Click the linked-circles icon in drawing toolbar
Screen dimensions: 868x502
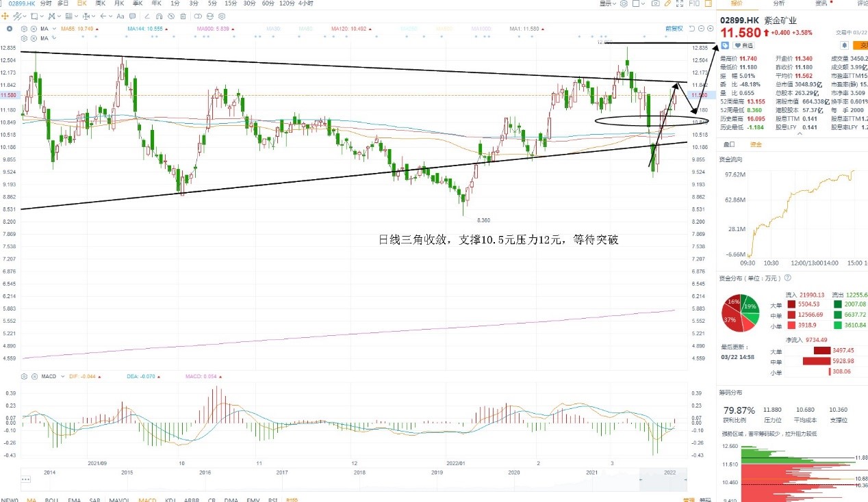click(x=198, y=16)
